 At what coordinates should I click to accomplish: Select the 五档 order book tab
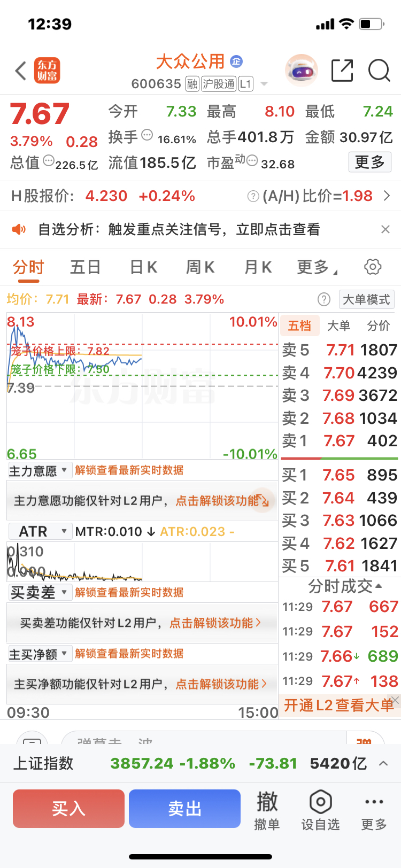coord(299,325)
